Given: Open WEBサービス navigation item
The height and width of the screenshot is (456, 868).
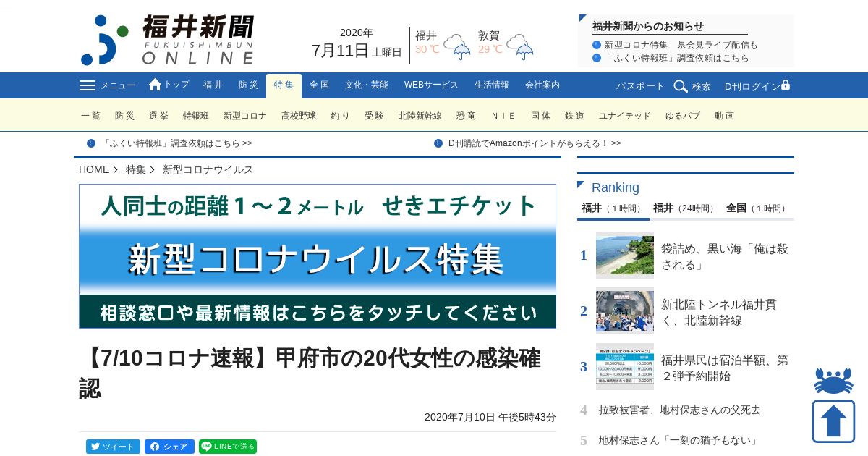Looking at the screenshot, I should [431, 85].
